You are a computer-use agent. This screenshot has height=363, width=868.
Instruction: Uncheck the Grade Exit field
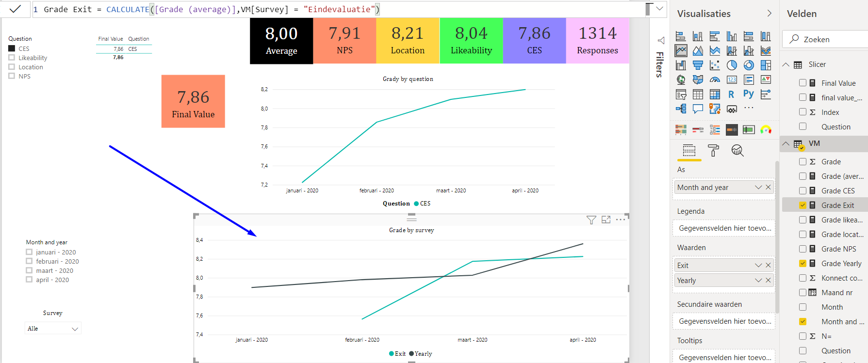802,205
